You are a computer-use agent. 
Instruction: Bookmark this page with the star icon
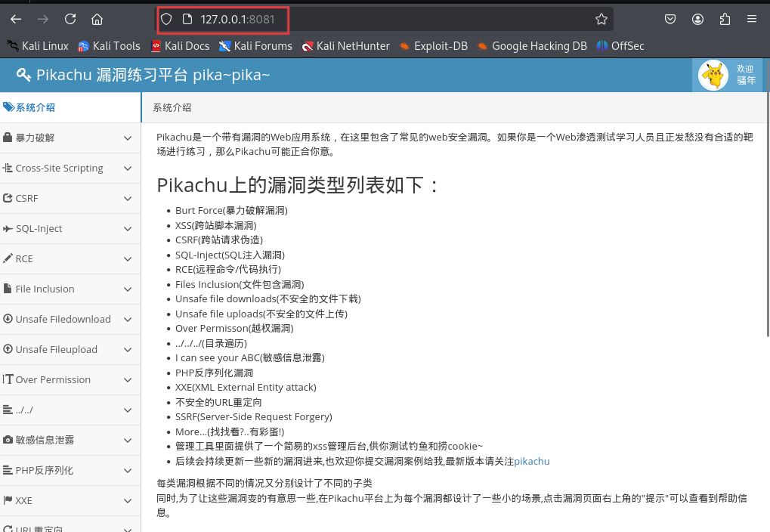point(601,19)
